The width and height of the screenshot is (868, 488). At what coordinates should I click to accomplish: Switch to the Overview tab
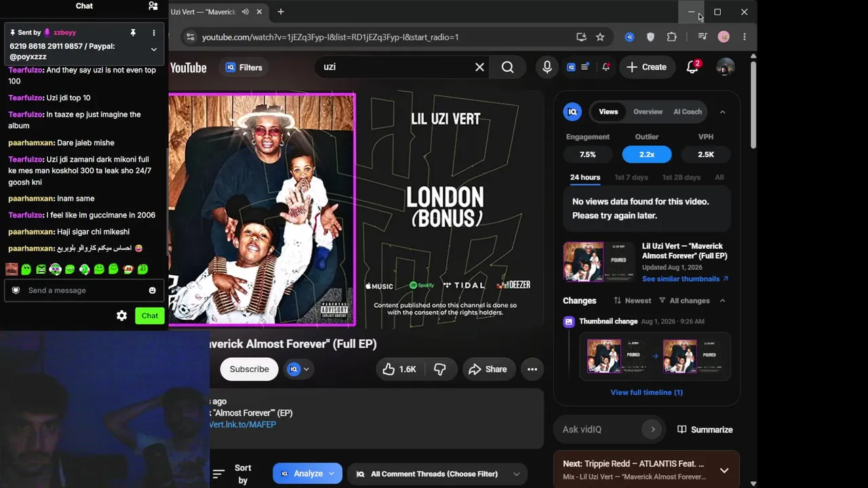(648, 112)
